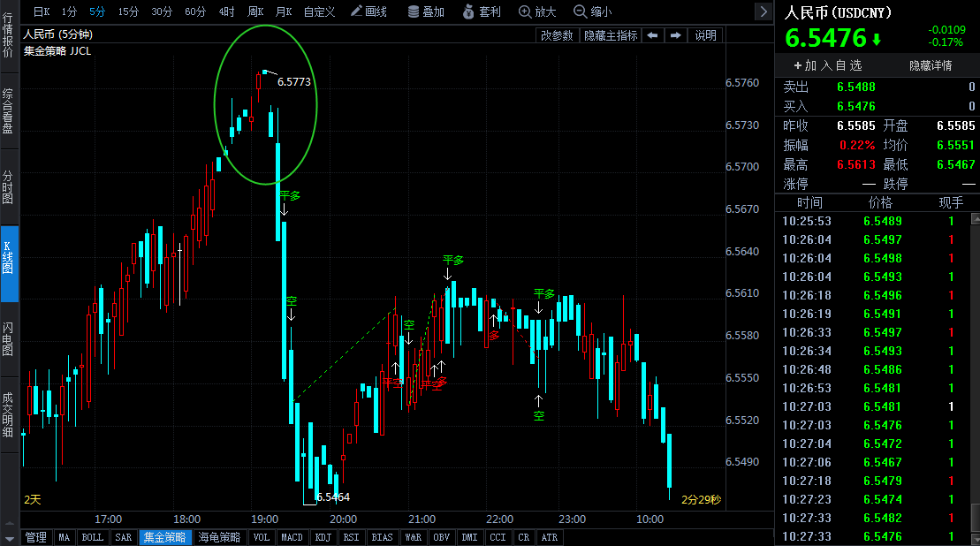Expand sidebar bottom triangle arrow
The width and height of the screenshot is (980, 546).
(9, 538)
